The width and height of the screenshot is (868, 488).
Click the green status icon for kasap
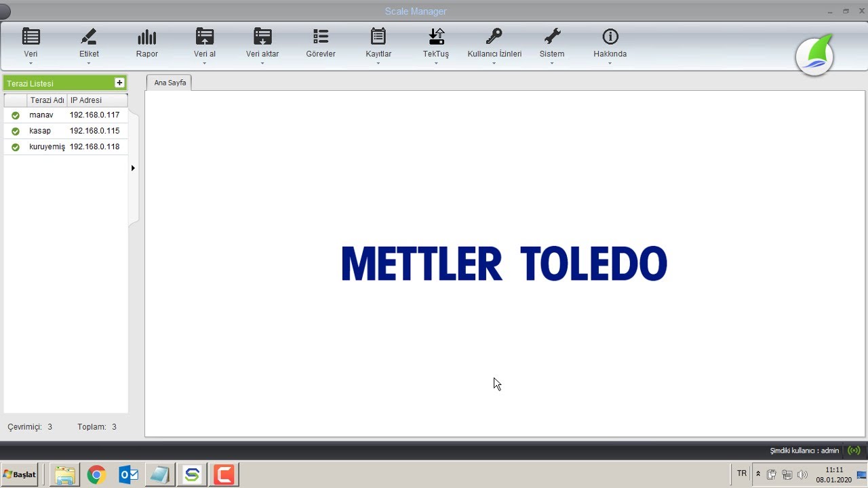pos(16,131)
